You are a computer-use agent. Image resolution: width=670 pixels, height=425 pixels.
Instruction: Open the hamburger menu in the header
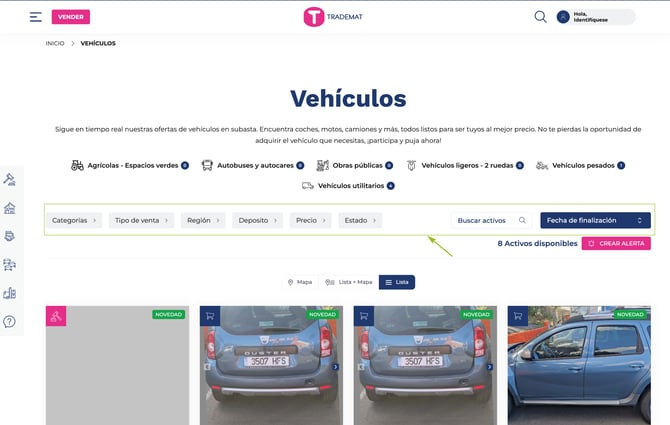36,17
